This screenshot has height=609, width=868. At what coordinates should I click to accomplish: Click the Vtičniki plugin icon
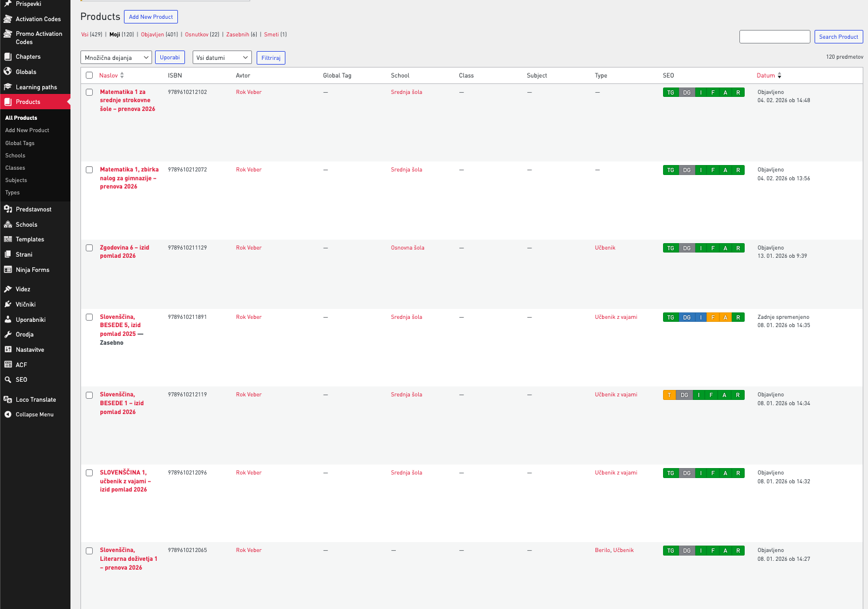(x=8, y=304)
